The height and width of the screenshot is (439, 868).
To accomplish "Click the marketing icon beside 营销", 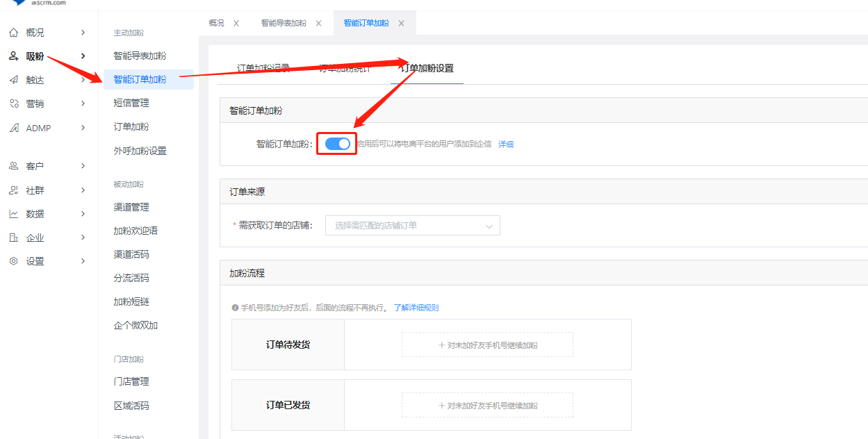I will [x=13, y=103].
